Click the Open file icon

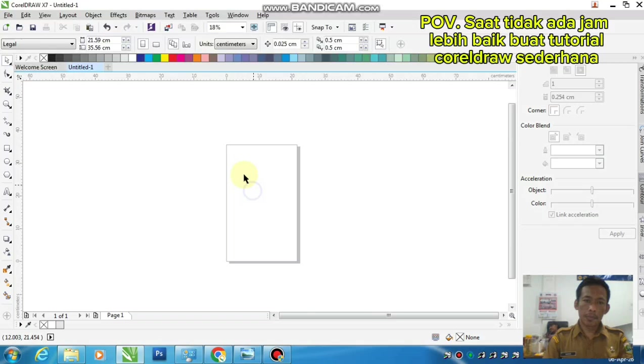19,27
